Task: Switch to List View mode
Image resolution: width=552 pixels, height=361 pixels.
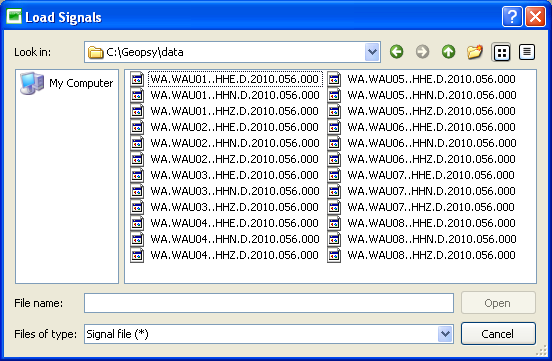Action: (x=502, y=52)
